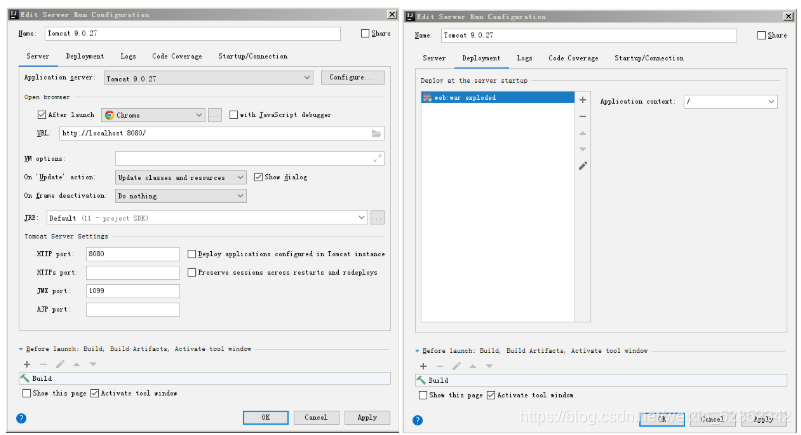The width and height of the screenshot is (801, 435).
Task: Switch to Code Coverage tab in right dialog
Action: tap(574, 58)
